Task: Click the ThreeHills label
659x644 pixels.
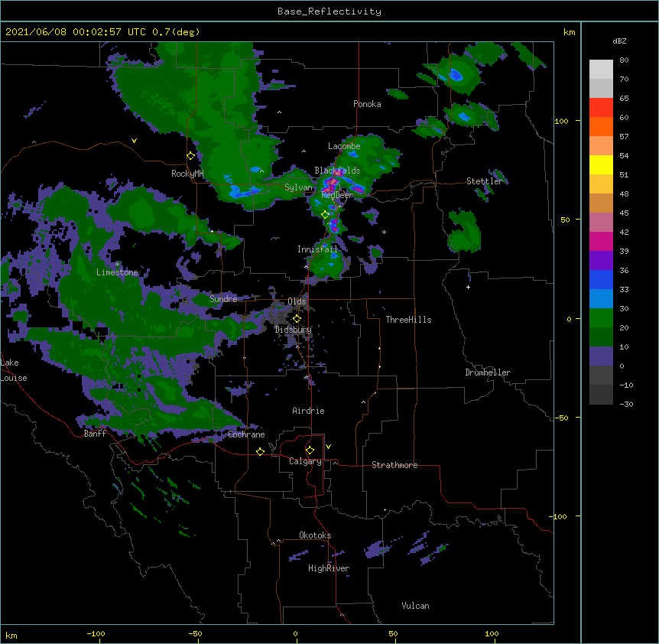Action: click(408, 320)
